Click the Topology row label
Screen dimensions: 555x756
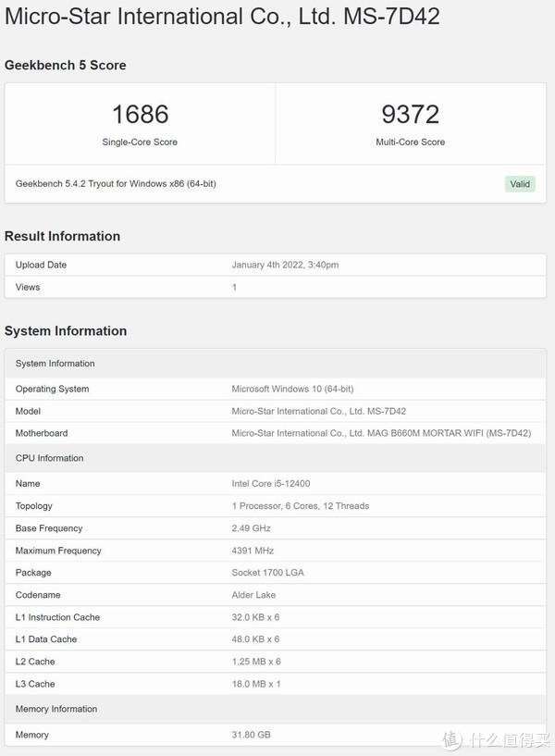(x=33, y=506)
